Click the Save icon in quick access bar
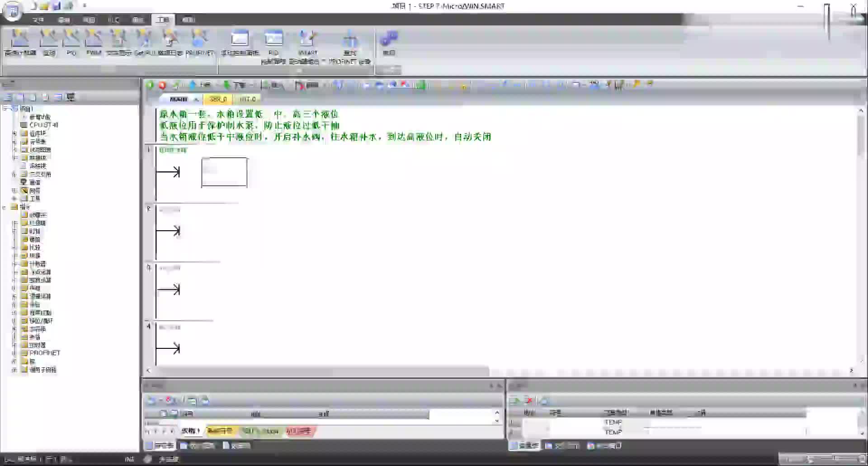Image resolution: width=868 pixels, height=466 pixels. (57, 6)
